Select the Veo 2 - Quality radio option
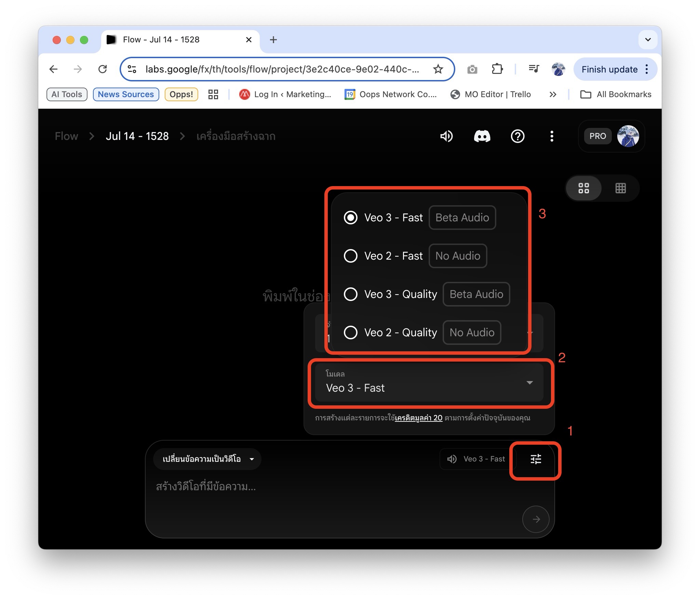The width and height of the screenshot is (700, 600). click(x=351, y=332)
